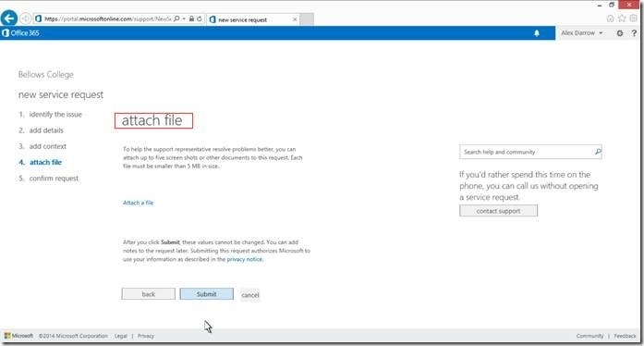This screenshot has height=346, width=644.
Task: Close the new service request tab
Action: pyautogui.click(x=295, y=19)
